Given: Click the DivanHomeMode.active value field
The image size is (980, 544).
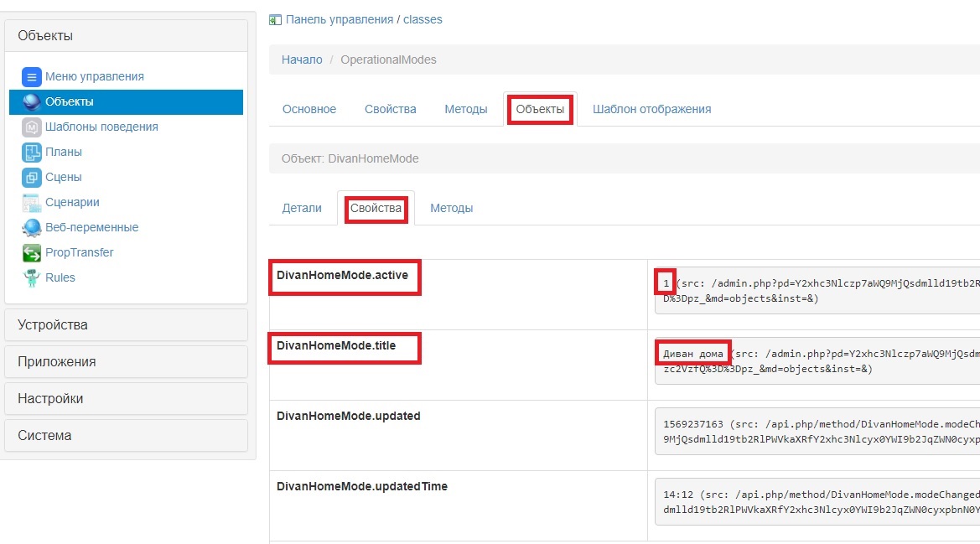Looking at the screenshot, I should click(x=817, y=291).
